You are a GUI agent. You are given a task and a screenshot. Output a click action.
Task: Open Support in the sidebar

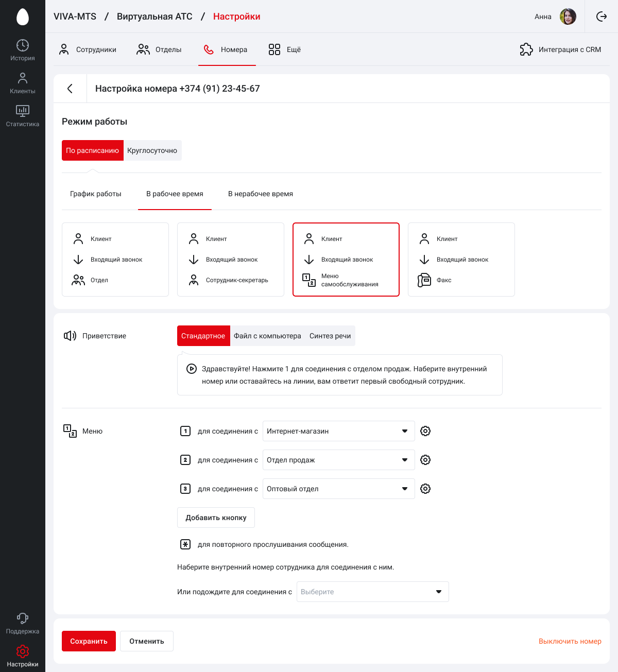coord(23,623)
